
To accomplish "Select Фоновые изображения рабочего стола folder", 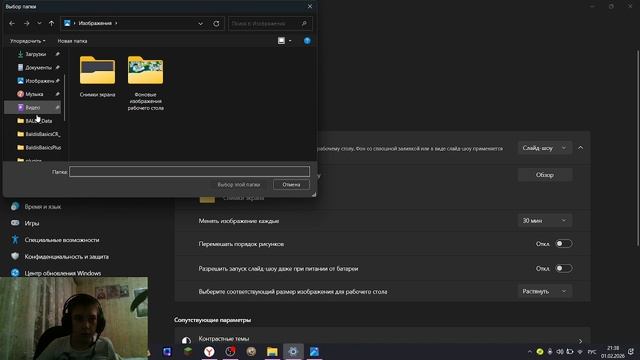I will tap(145, 83).
